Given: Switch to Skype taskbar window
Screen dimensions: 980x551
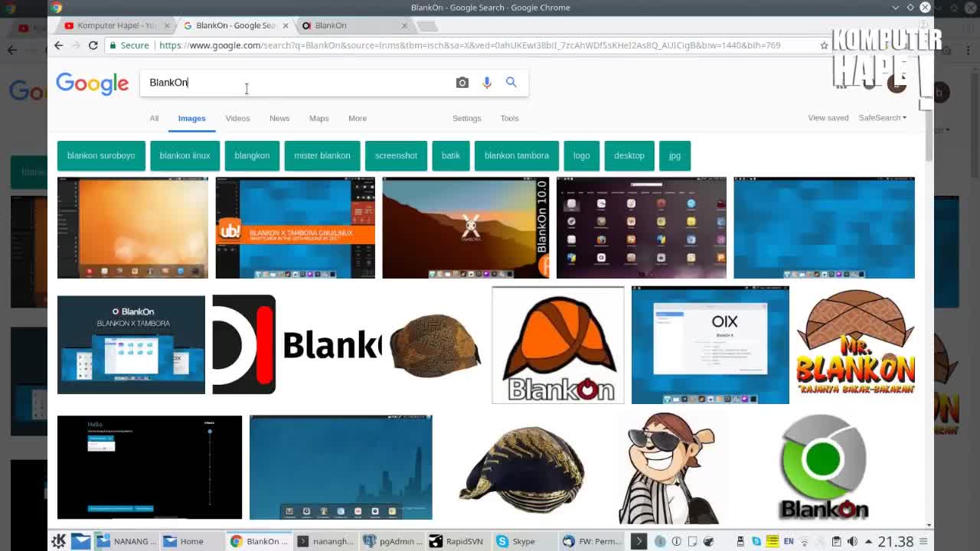Looking at the screenshot, I should click(x=525, y=541).
